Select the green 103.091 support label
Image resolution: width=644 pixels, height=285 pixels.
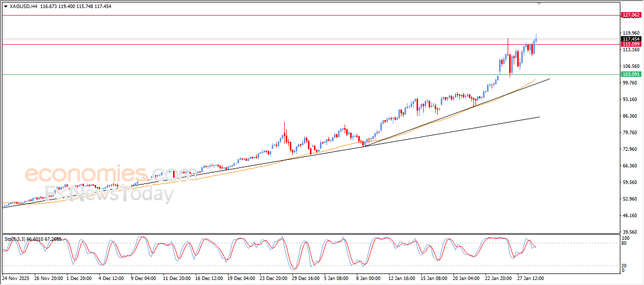tap(631, 74)
